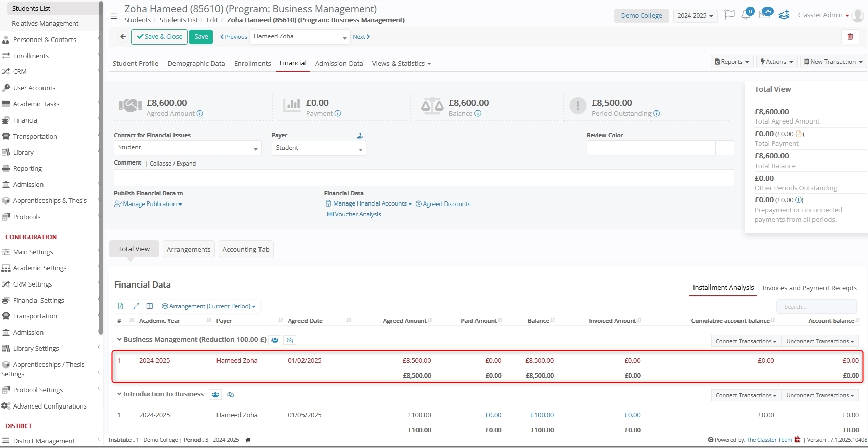Toggle the hamburger sidebar menu
868x448 pixels.
114,16
